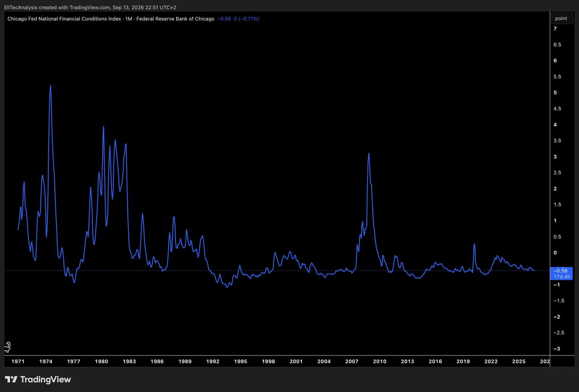The image size is (579, 392).
Task: Click 'Federal Reserve Bank of Chicago' source text
Action: pos(175,19)
